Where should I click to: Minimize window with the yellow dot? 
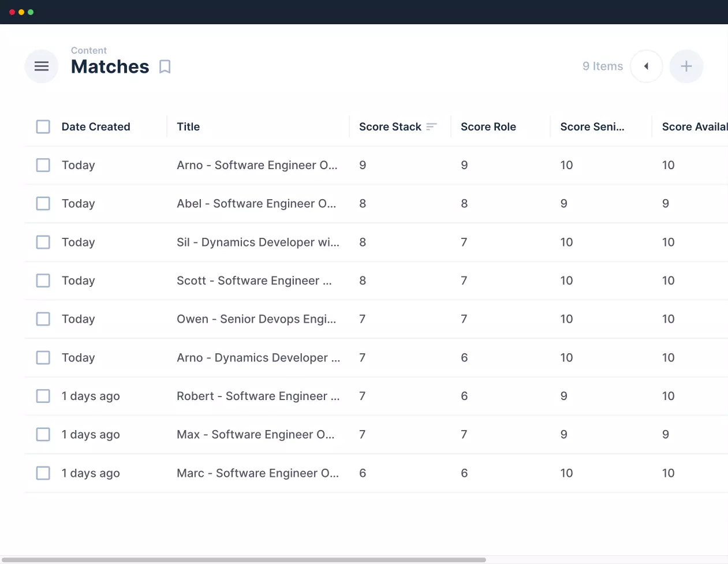21,12
